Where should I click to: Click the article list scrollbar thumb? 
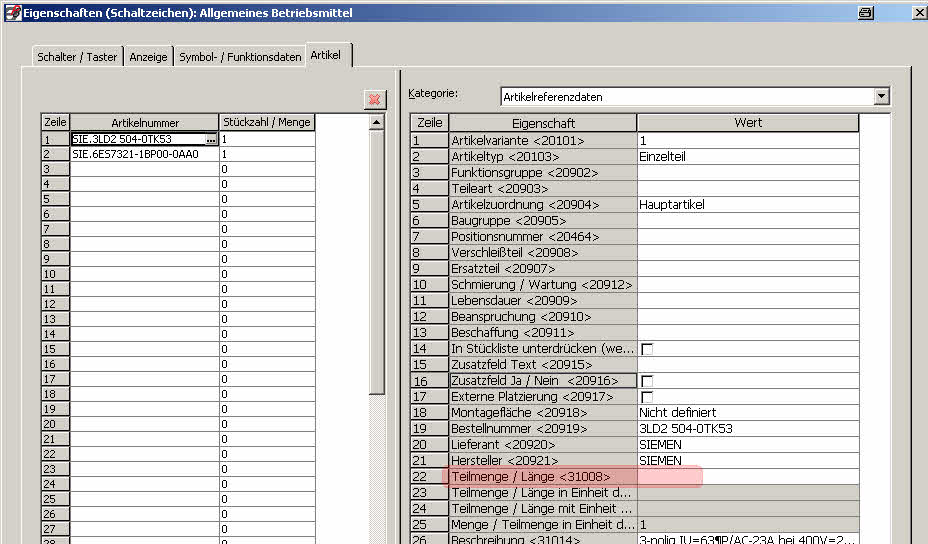coord(376,262)
